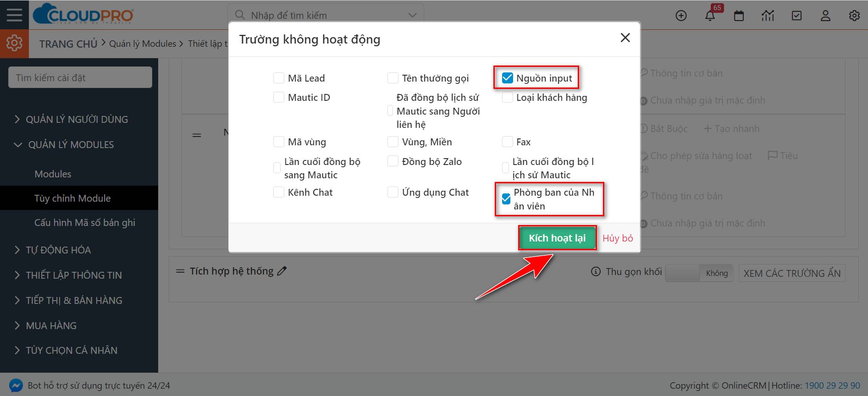Click the drag handle of Tích hợp hệ thống block
Image resolution: width=868 pixels, height=396 pixels.
coord(180,271)
